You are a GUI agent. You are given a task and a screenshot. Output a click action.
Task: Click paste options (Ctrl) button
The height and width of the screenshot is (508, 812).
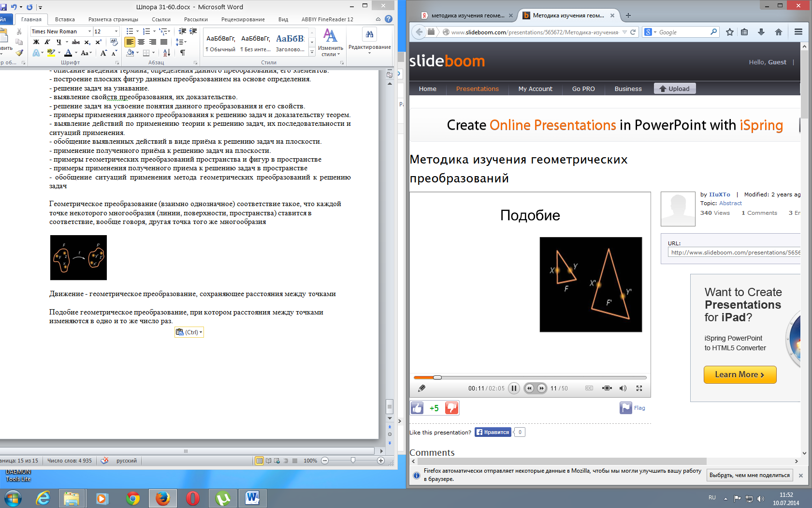[189, 332]
